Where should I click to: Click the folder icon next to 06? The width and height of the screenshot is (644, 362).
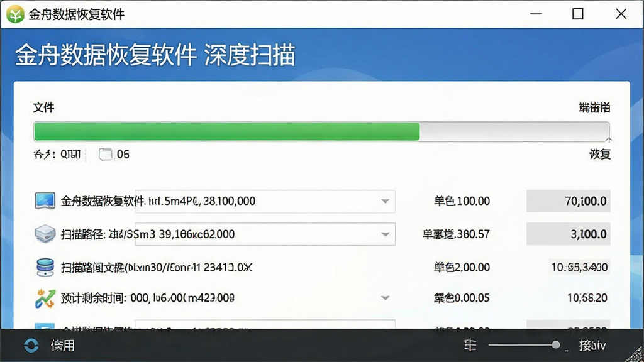[x=106, y=155]
